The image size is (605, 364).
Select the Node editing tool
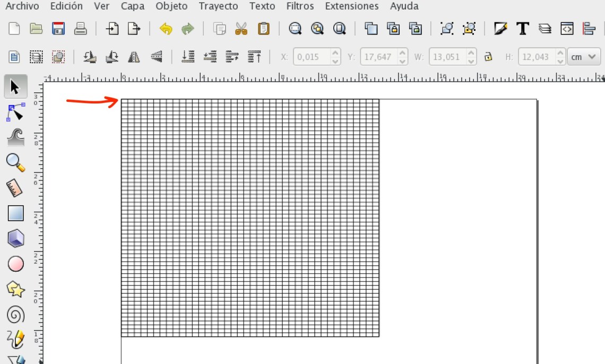(x=15, y=111)
